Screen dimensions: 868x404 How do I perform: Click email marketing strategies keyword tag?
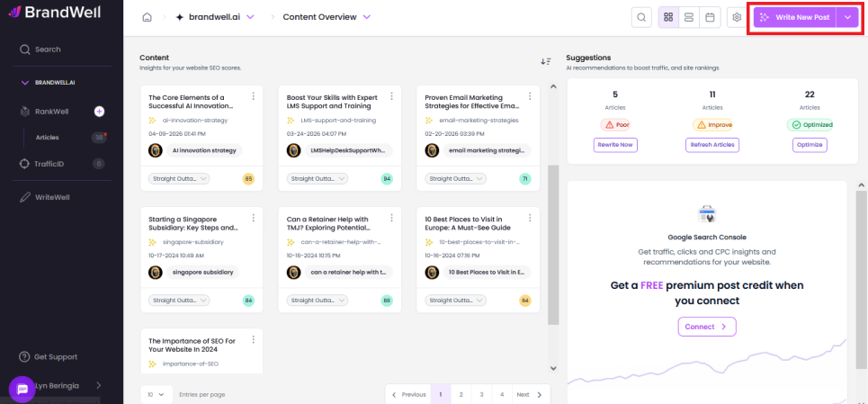pos(487,150)
